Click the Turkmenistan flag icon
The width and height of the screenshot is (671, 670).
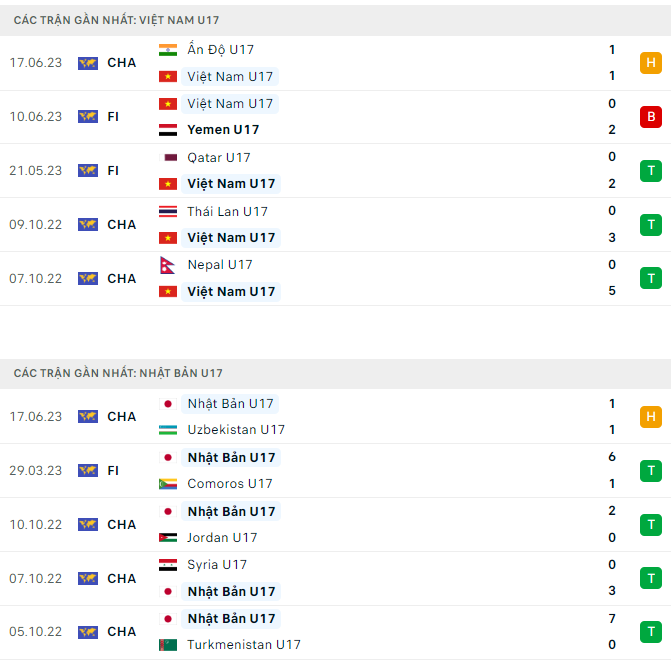pyautogui.click(x=168, y=645)
